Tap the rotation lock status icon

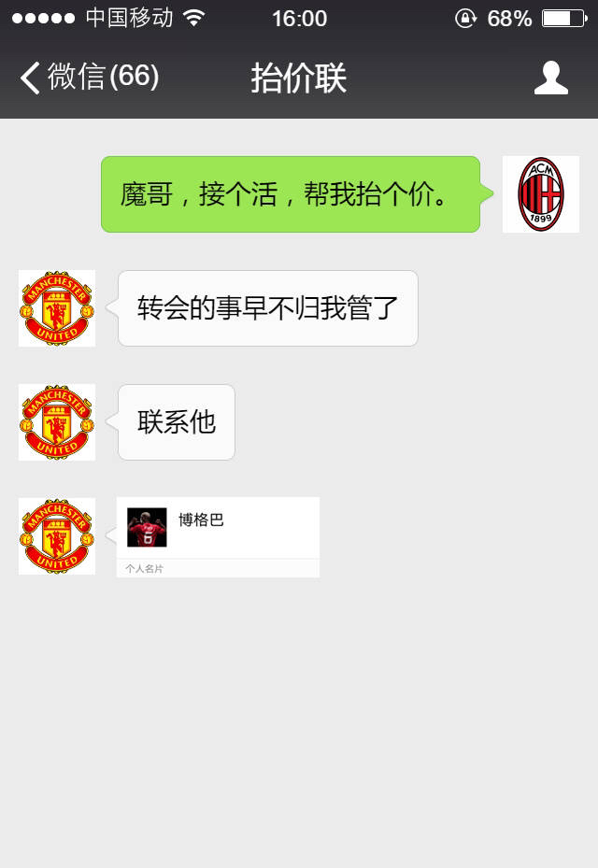coord(465,19)
